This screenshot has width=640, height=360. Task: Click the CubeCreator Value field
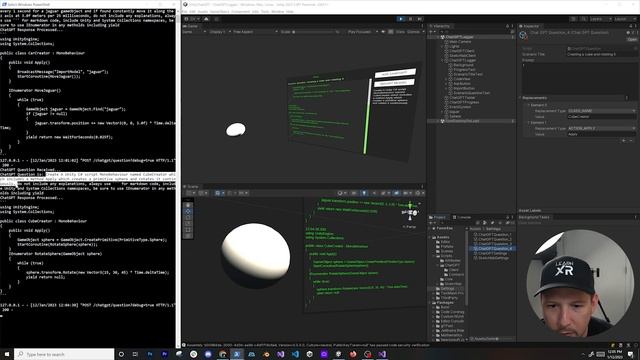point(602,117)
